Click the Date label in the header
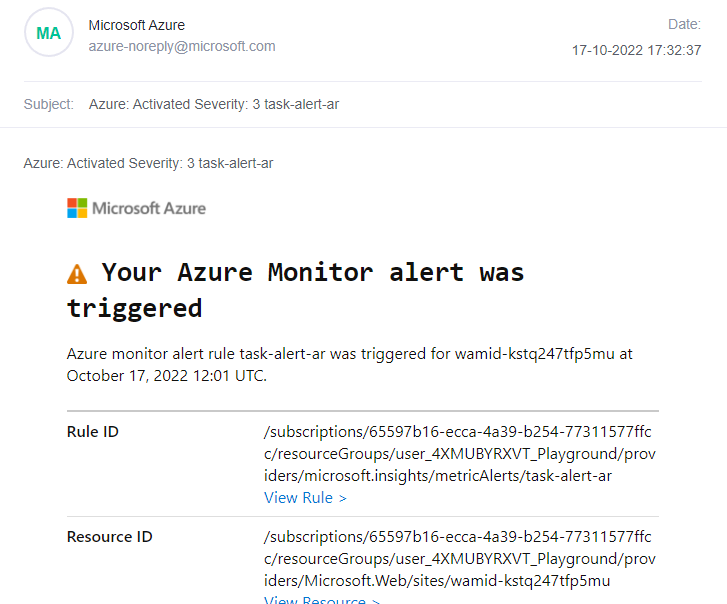The image size is (727, 604). (x=685, y=23)
